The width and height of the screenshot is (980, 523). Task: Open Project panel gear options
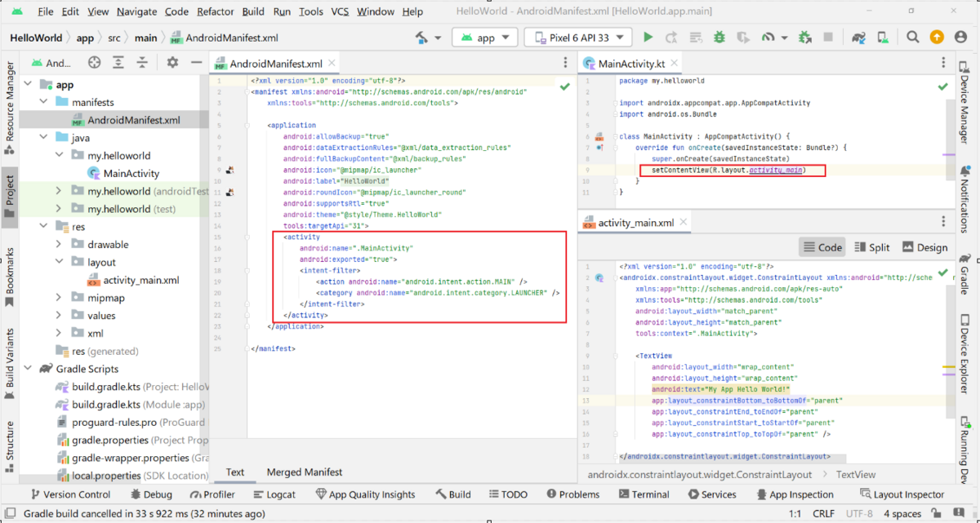click(x=172, y=63)
